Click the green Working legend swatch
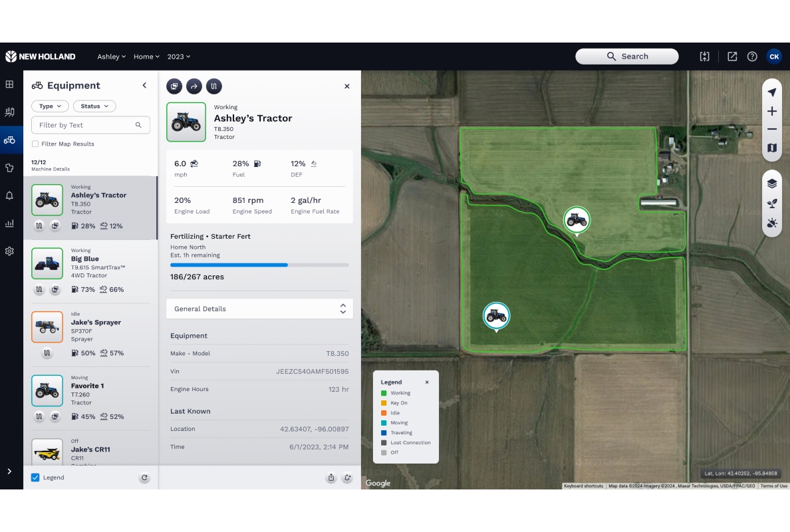 click(x=384, y=393)
